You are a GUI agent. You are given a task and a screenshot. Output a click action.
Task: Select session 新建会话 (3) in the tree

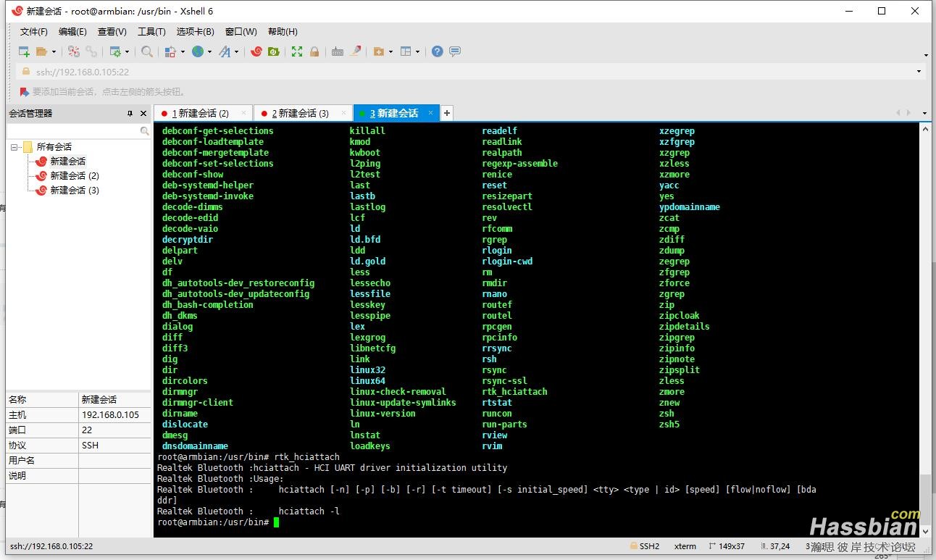pos(75,191)
